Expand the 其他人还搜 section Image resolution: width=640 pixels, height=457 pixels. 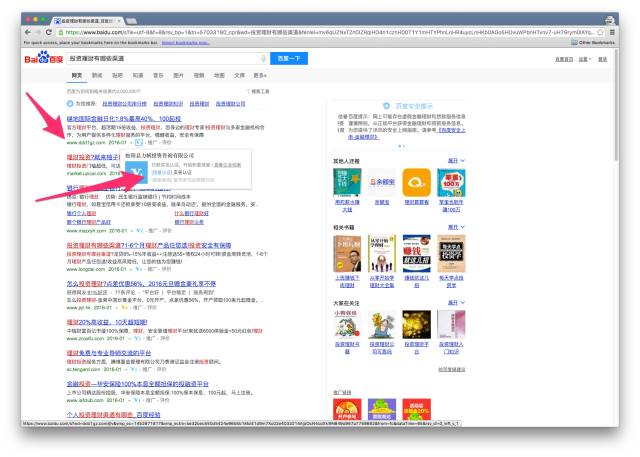(456, 161)
